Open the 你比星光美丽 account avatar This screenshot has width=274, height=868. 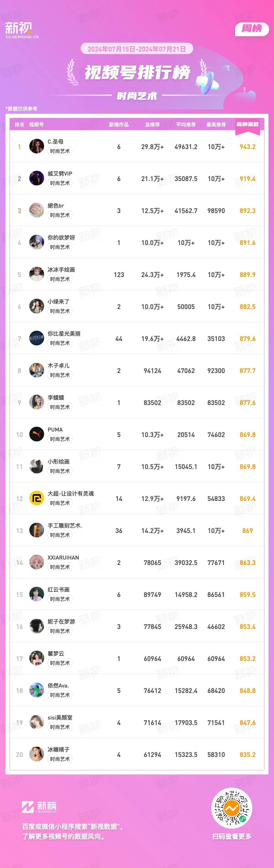(36, 338)
